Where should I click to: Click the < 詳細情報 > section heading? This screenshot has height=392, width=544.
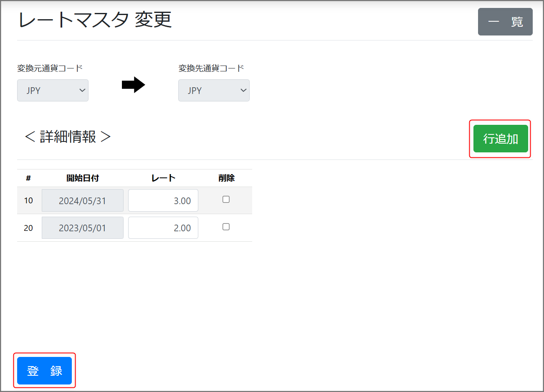68,137
